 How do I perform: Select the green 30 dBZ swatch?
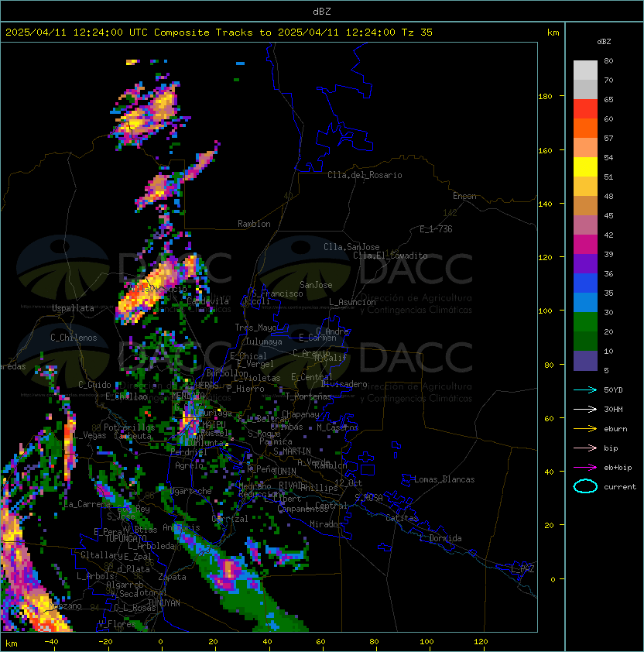[x=585, y=321]
